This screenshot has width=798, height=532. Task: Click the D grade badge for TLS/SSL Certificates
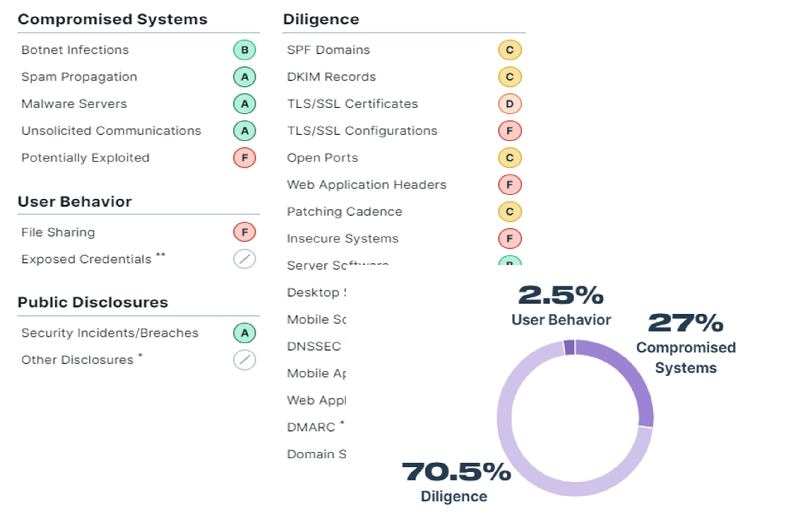(510, 104)
